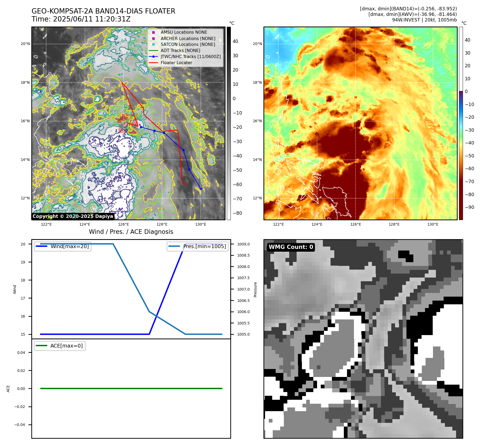
Task: Click the 20 tick on Wind axis
Action: (x=23, y=244)
